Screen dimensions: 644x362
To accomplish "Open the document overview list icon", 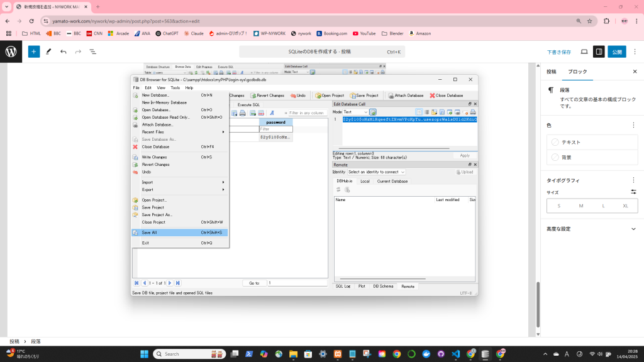I will click(92, 52).
